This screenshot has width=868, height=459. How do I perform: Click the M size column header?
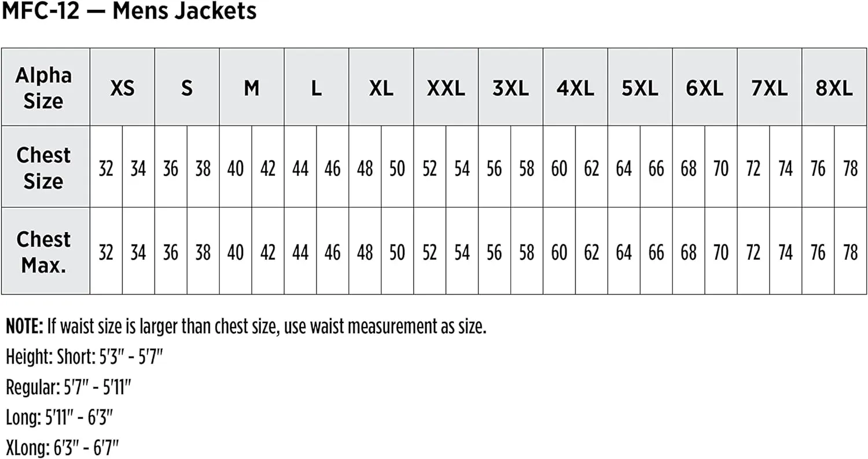pos(251,88)
